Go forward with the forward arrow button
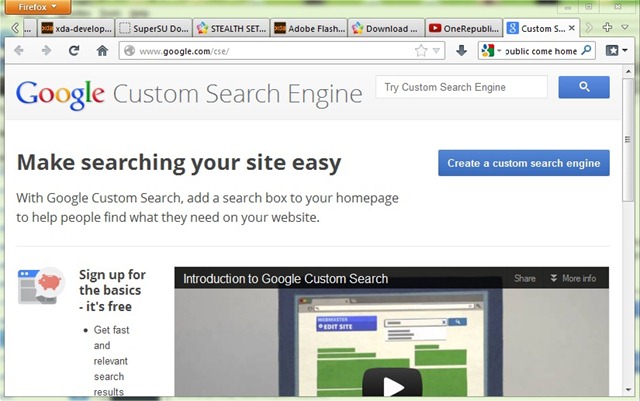Image resolution: width=640 pixels, height=401 pixels. [x=46, y=51]
